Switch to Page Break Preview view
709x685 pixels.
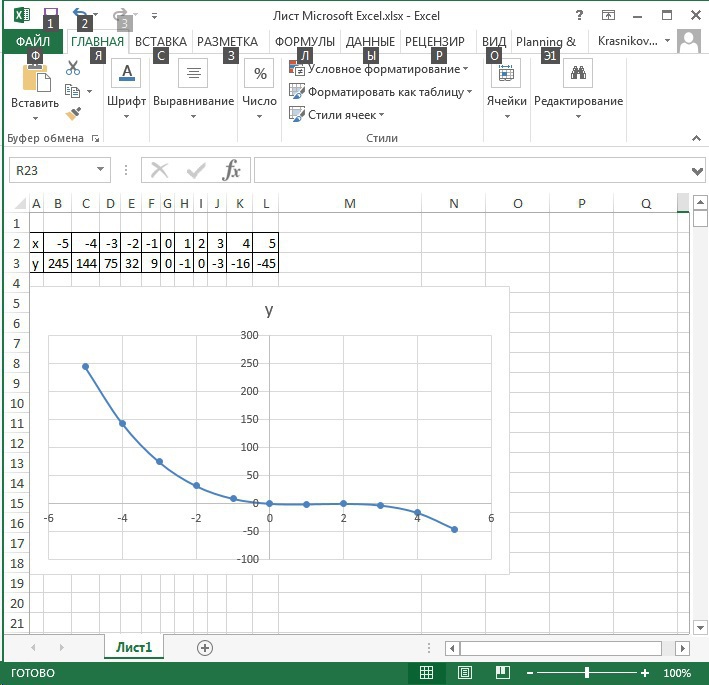point(502,673)
